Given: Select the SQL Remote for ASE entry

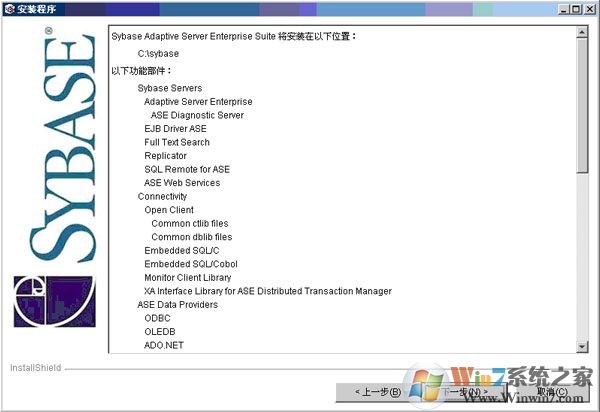Looking at the screenshot, I should click(187, 169).
